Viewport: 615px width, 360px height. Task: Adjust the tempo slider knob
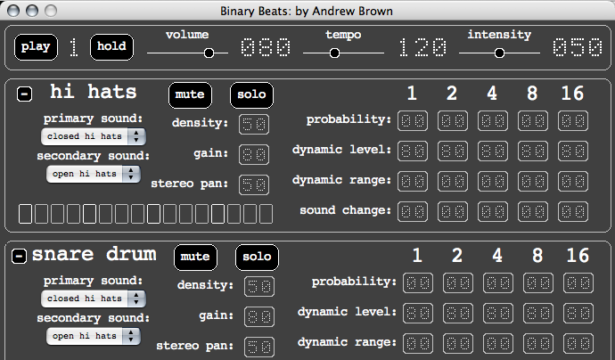point(335,53)
